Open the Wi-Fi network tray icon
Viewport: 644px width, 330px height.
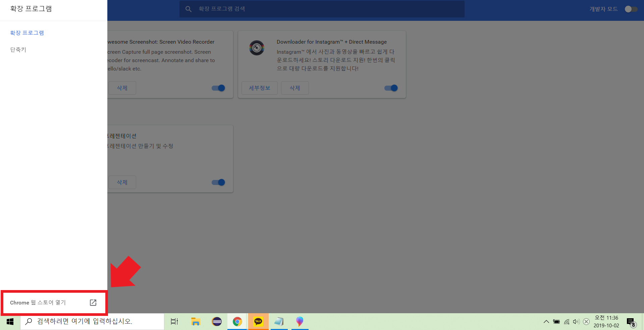tap(567, 322)
